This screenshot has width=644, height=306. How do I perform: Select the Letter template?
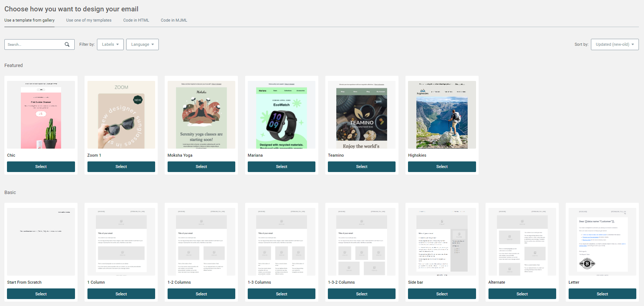pyautogui.click(x=602, y=294)
